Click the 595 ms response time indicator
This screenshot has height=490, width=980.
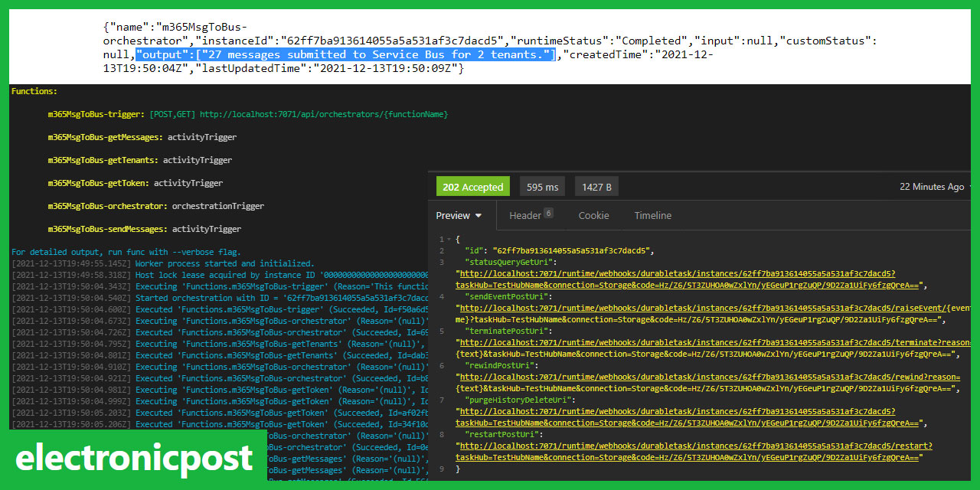click(x=542, y=186)
